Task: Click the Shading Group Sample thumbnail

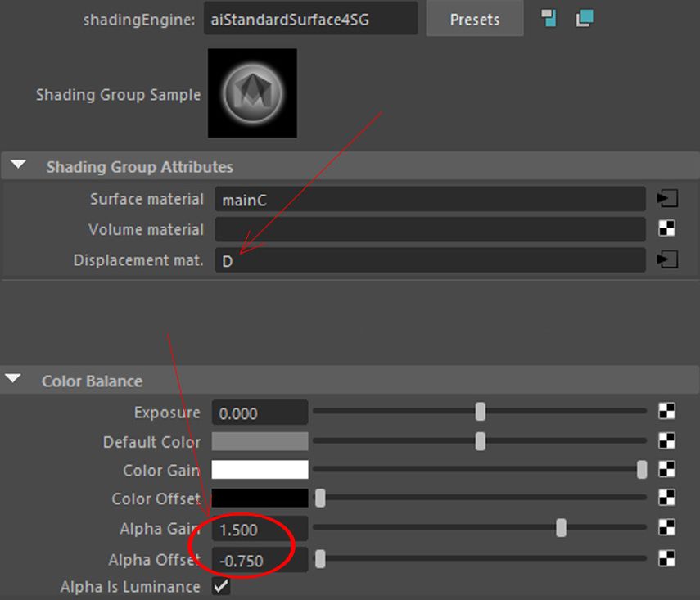Action: coord(252,93)
